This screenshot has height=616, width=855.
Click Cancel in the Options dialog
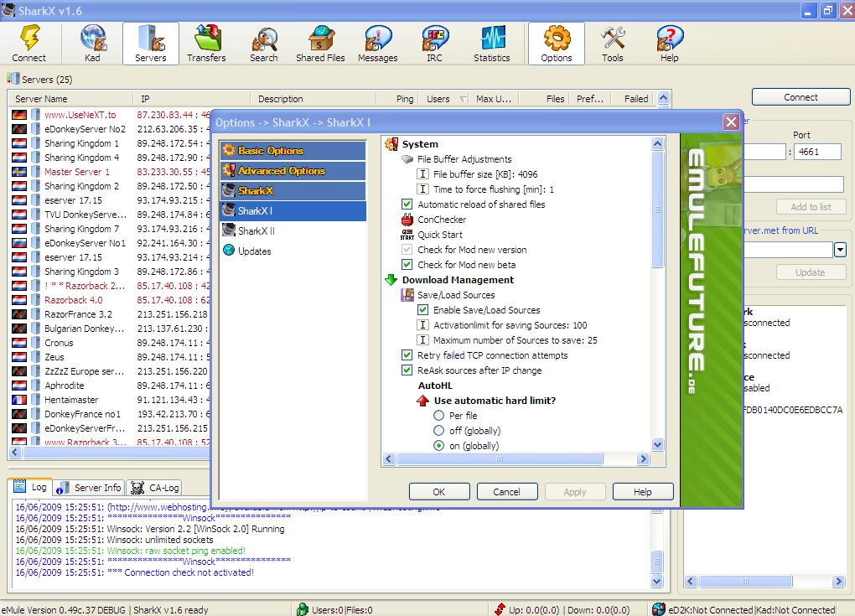506,492
